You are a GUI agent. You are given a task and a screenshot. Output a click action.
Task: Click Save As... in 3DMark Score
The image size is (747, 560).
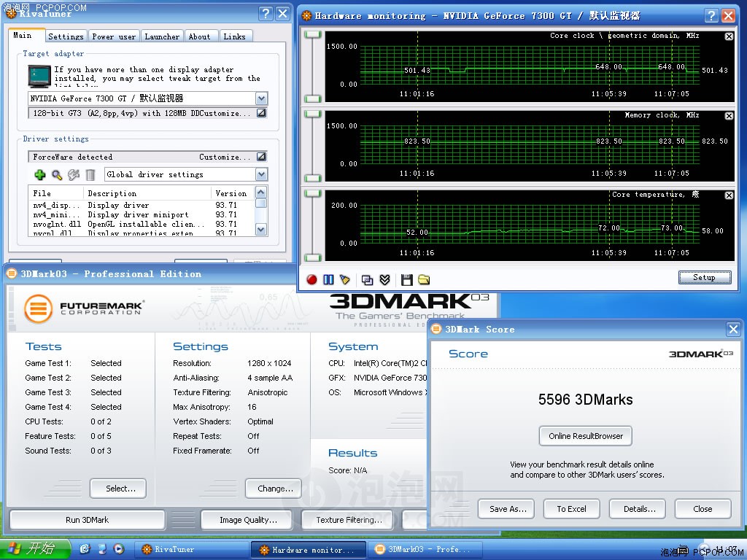[506, 509]
